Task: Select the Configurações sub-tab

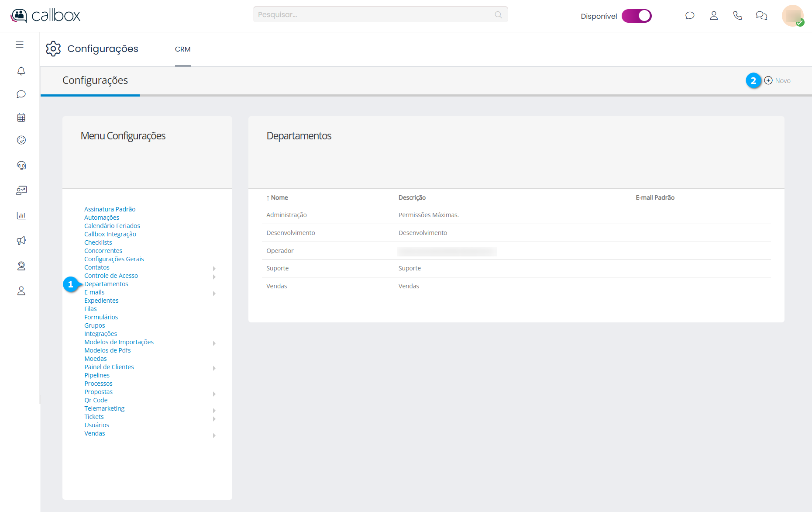Action: coord(95,80)
